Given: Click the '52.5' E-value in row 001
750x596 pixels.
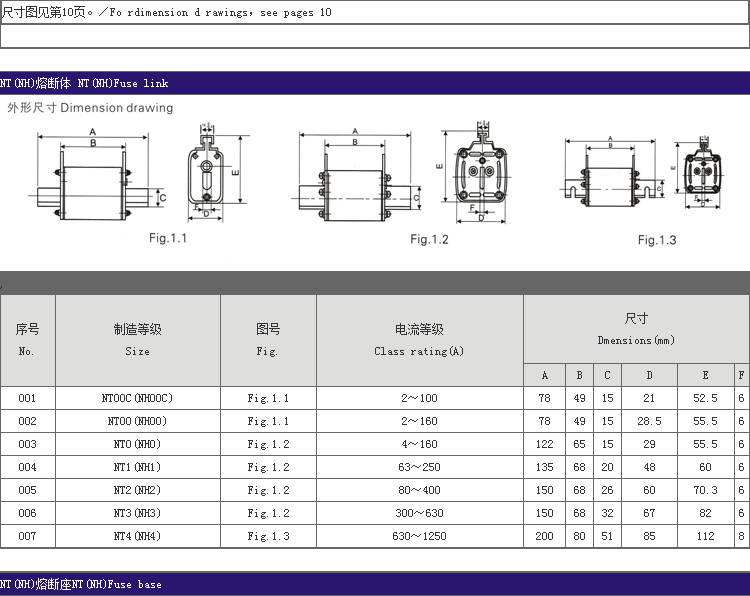Looking at the screenshot, I should pos(706,398).
